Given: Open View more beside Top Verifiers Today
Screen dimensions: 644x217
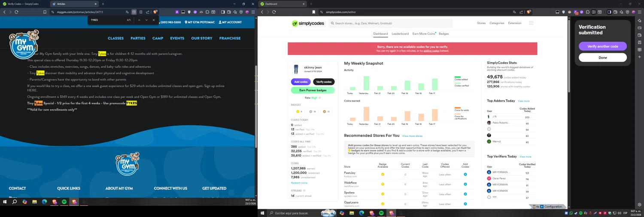Looking at the screenshot, I should 526,157.
